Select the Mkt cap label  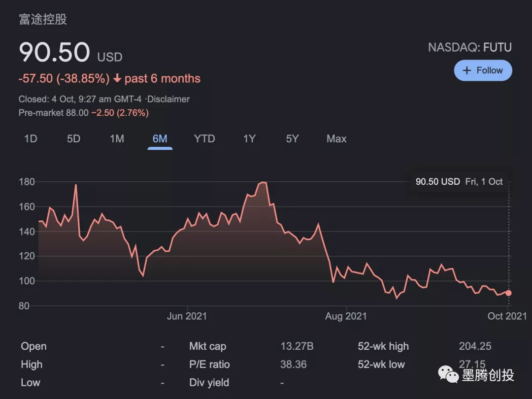[207, 346]
